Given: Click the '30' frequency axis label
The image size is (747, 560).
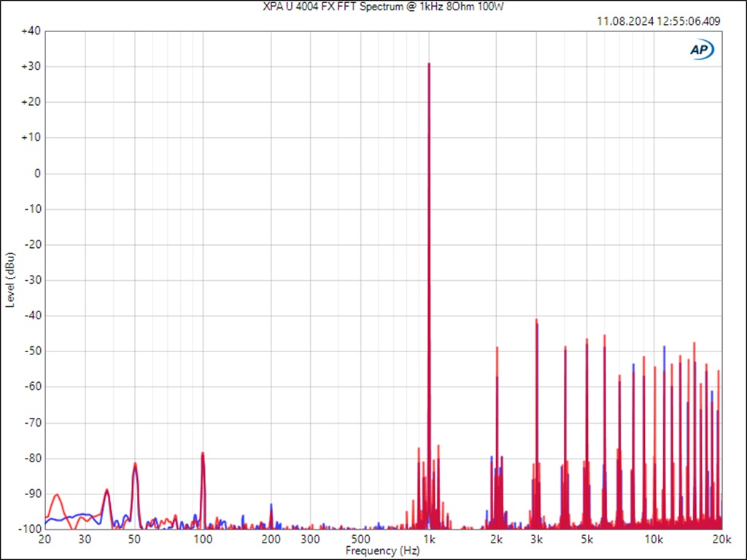Looking at the screenshot, I should [85, 540].
